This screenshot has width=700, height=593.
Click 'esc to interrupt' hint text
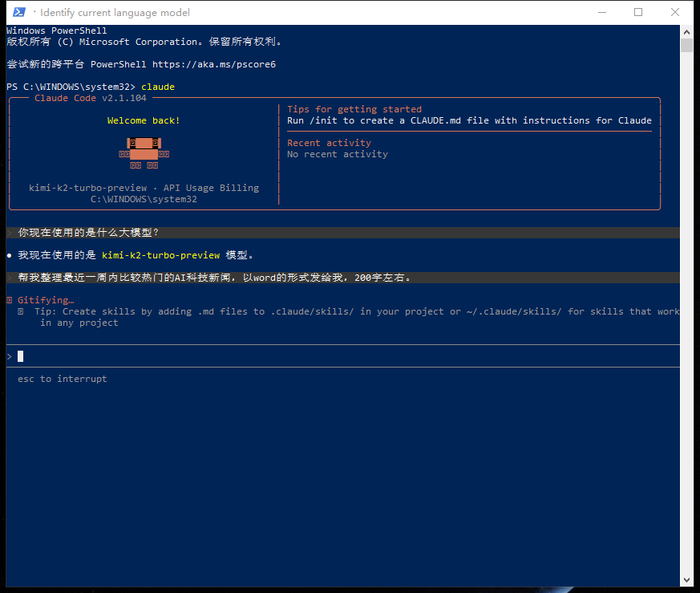(63, 379)
